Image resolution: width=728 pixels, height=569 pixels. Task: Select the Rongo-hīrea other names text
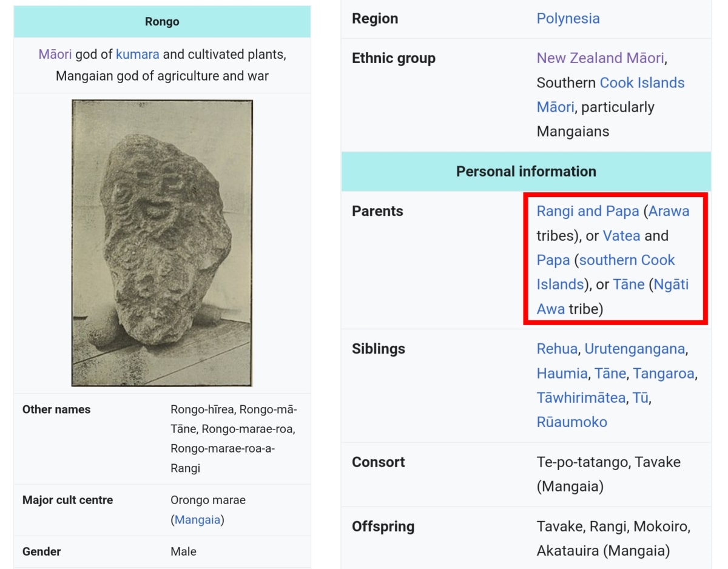click(x=203, y=409)
